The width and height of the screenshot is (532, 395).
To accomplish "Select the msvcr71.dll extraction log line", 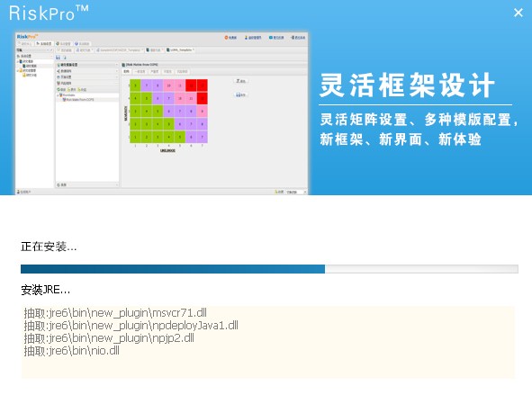I will [x=115, y=312].
